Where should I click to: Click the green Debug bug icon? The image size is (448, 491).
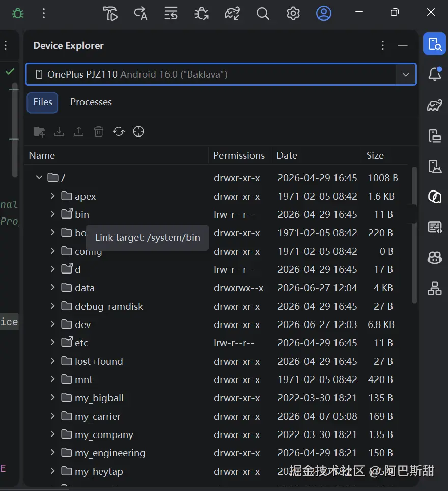click(17, 13)
